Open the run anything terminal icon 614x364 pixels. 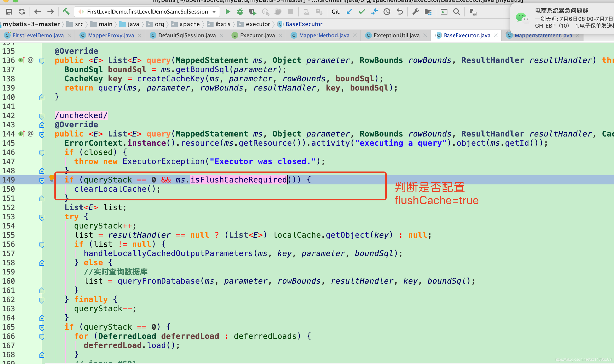444,12
